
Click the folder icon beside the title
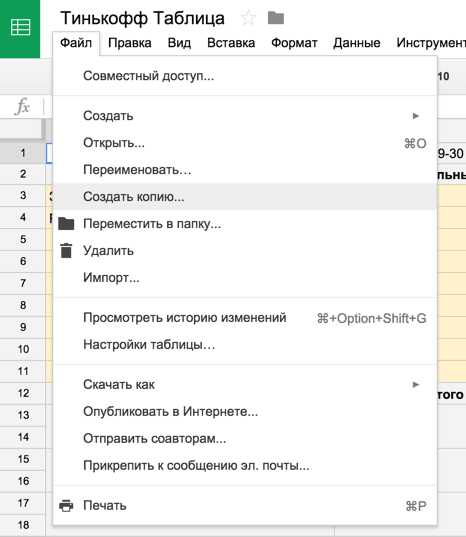click(276, 18)
